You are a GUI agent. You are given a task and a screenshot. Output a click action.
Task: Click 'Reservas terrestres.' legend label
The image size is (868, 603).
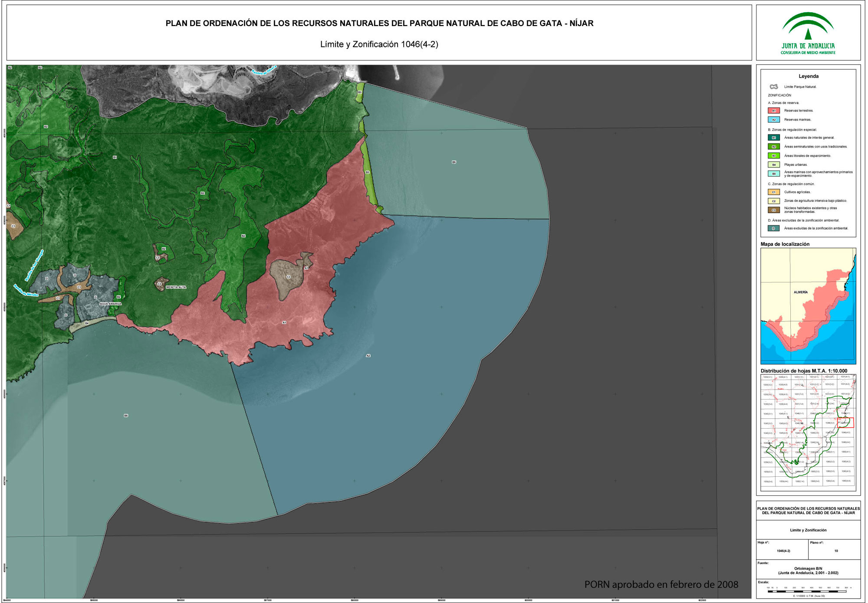tap(799, 111)
